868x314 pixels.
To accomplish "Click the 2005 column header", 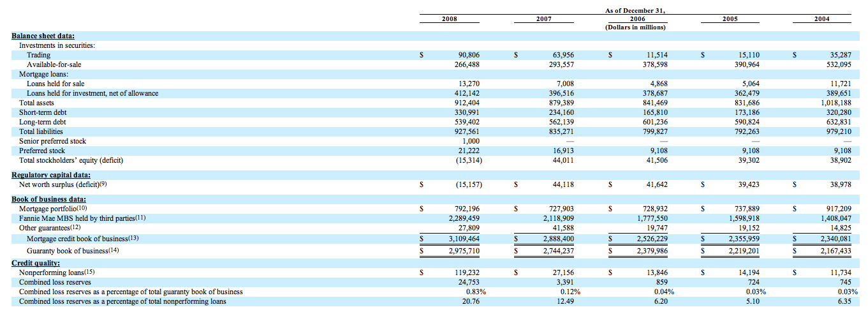I will (x=730, y=19).
